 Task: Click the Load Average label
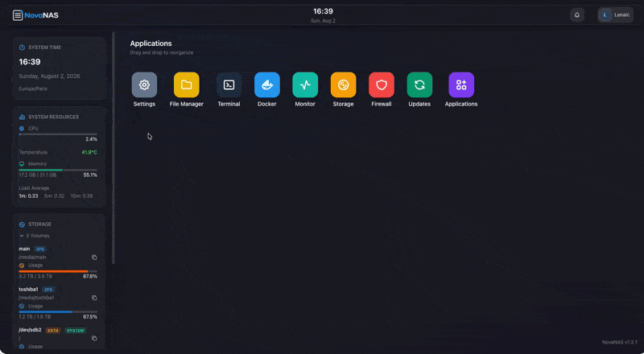[34, 188]
